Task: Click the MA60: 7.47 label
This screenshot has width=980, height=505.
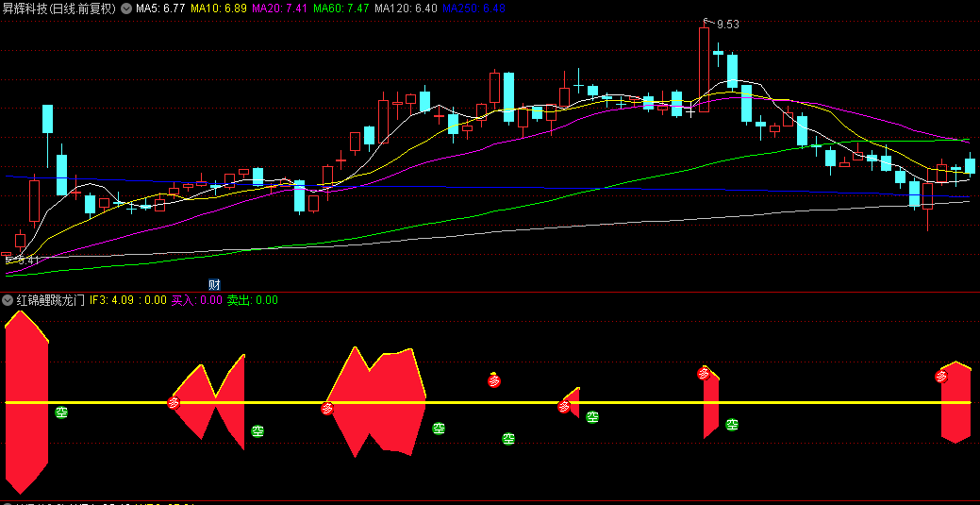Action: pos(341,8)
